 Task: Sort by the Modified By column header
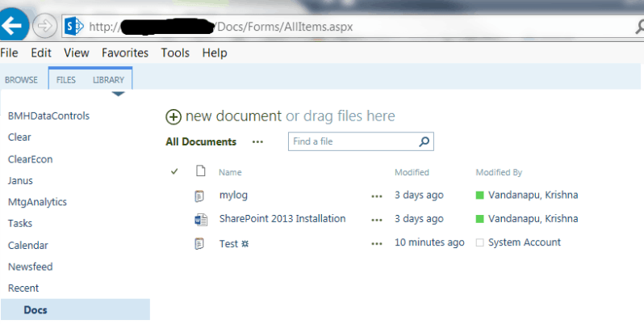coord(499,172)
